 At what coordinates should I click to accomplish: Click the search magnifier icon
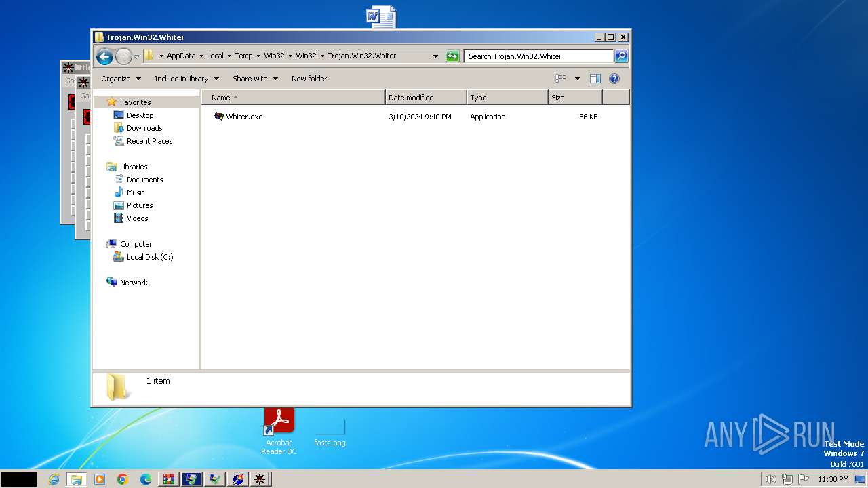(x=621, y=56)
